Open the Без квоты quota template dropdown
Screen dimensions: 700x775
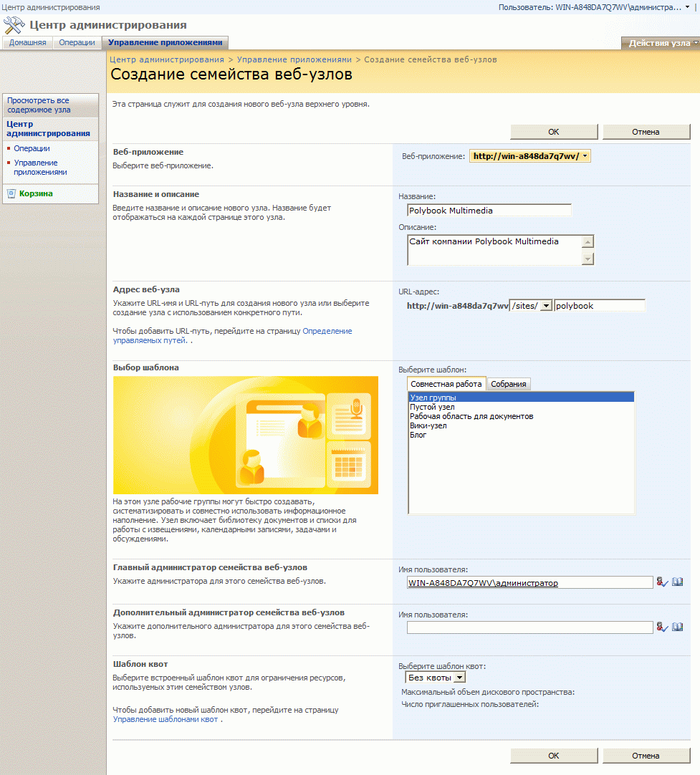click(x=435, y=678)
